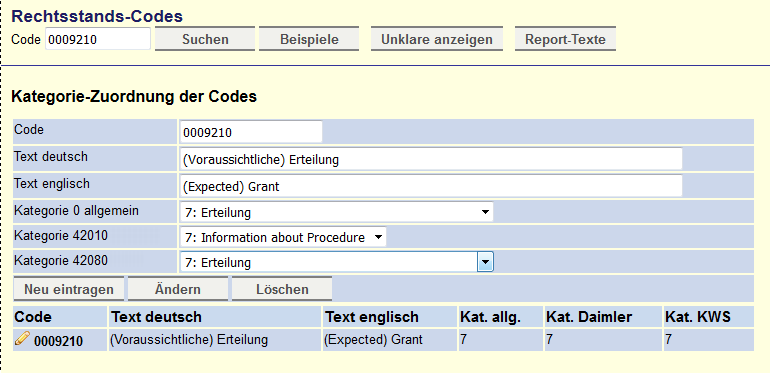The width and height of the screenshot is (770, 373).
Task: Click the Ändern button
Action: pyautogui.click(x=178, y=289)
